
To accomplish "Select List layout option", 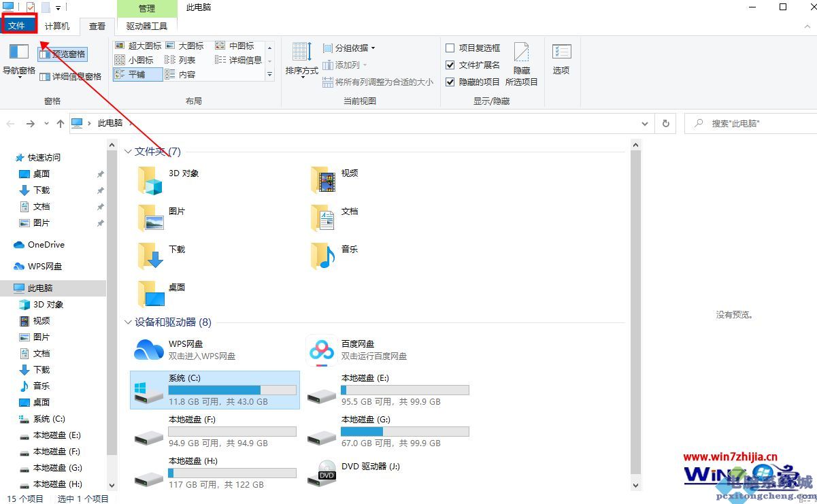I will click(x=180, y=60).
